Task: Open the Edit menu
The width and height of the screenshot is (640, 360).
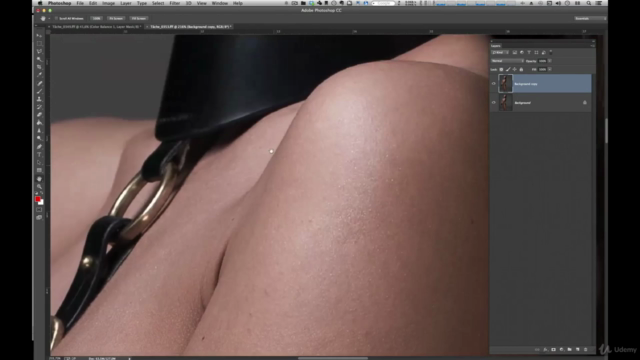Action: tap(93, 3)
